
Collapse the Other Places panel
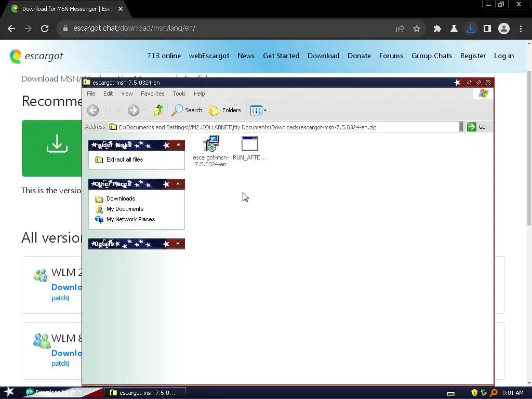click(x=178, y=184)
